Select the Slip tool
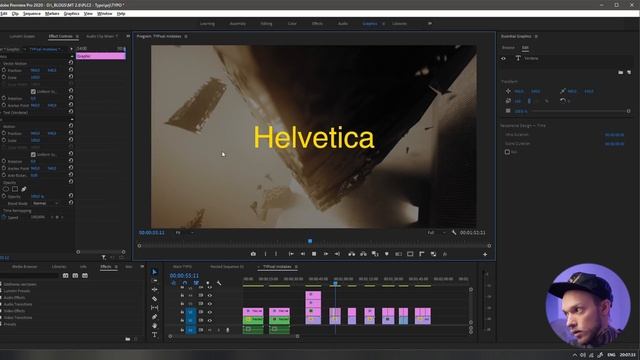640x360 pixels. coord(155,308)
